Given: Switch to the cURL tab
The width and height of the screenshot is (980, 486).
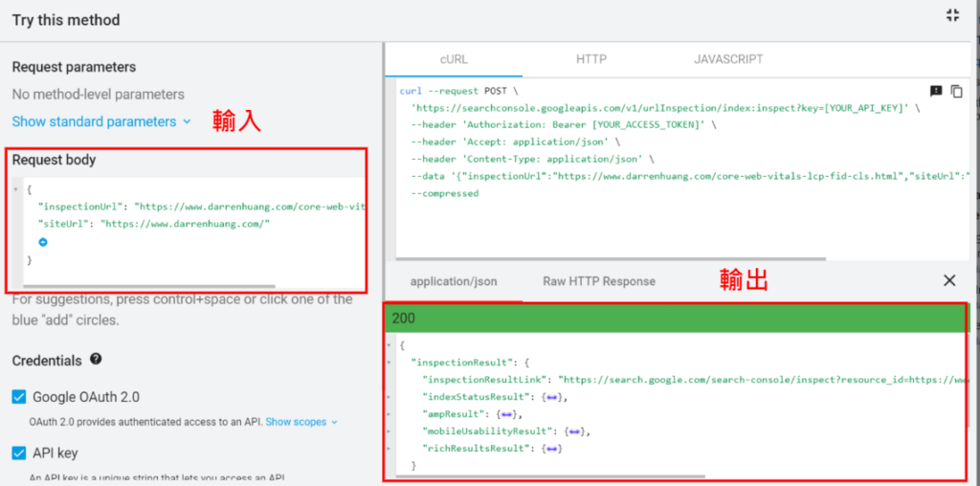Looking at the screenshot, I should pos(454,60).
